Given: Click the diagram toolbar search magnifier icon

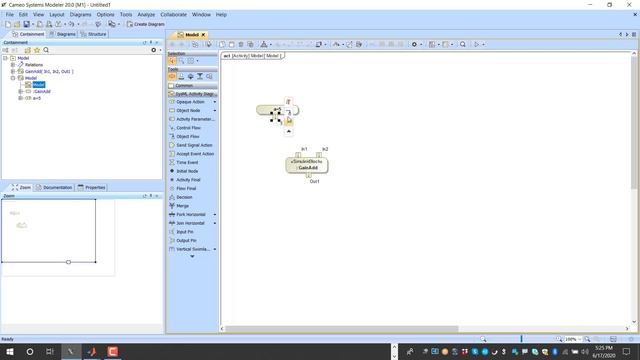Looking at the screenshot, I should pos(463,44).
